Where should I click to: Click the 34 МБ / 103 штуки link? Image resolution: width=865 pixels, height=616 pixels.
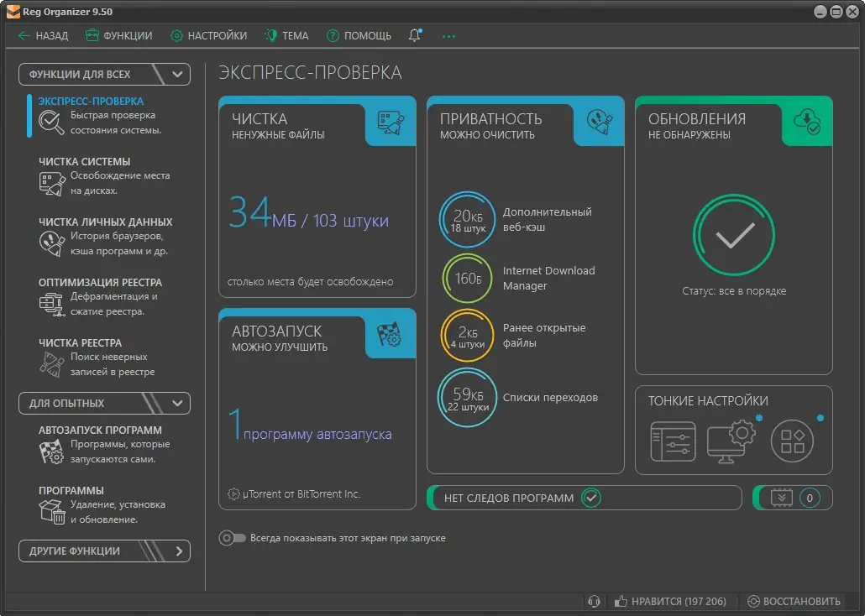click(309, 213)
